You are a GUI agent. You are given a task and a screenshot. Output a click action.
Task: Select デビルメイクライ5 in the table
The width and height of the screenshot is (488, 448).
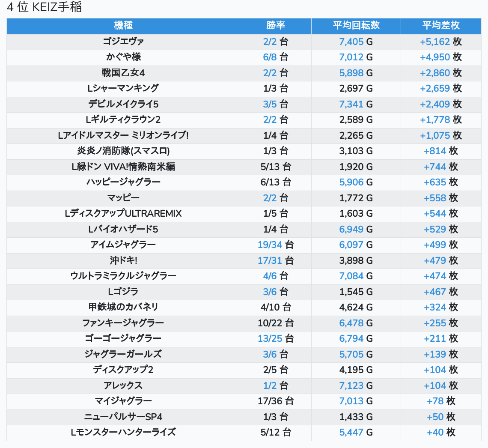point(123,104)
